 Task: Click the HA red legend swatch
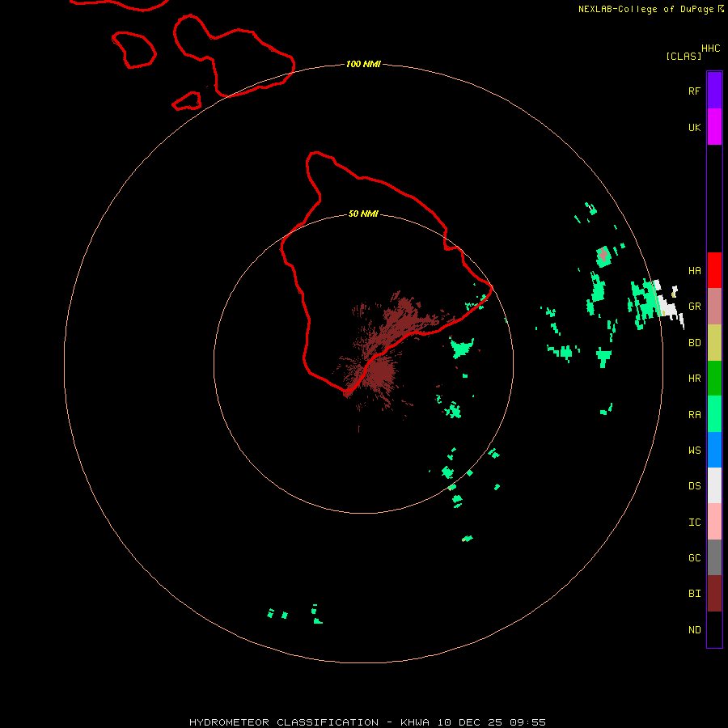(x=714, y=270)
